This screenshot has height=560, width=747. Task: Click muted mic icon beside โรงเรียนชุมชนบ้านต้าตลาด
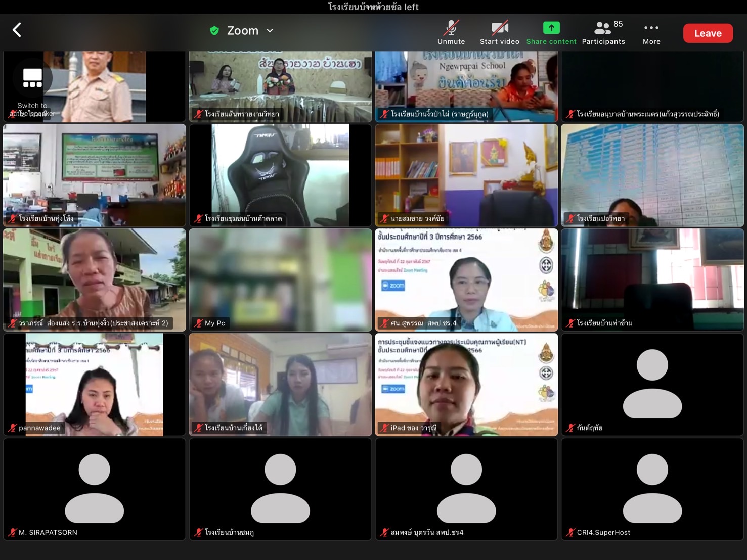(199, 218)
